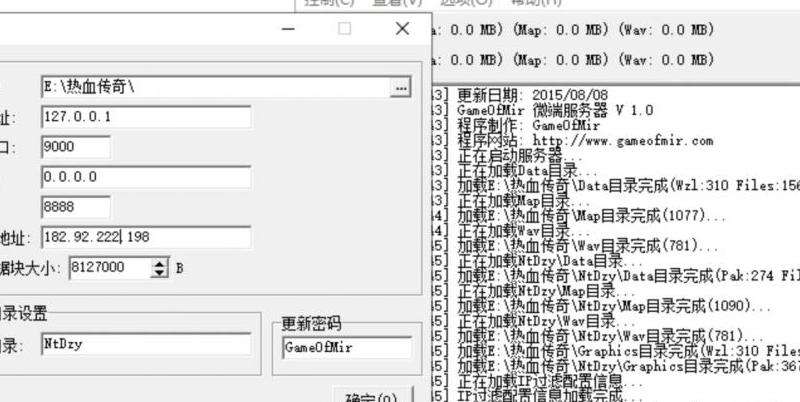Select the 8888 port input box
800x402 pixels.
(75, 208)
